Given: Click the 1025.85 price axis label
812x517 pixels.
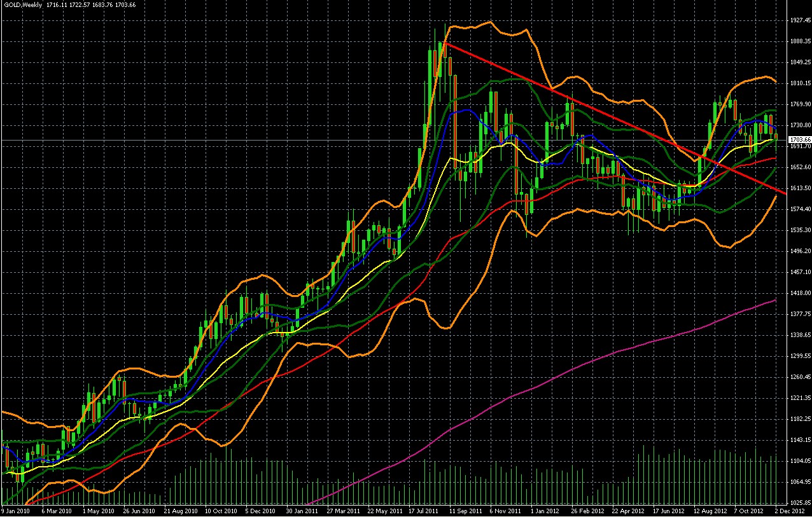Looking at the screenshot, I should [x=799, y=502].
